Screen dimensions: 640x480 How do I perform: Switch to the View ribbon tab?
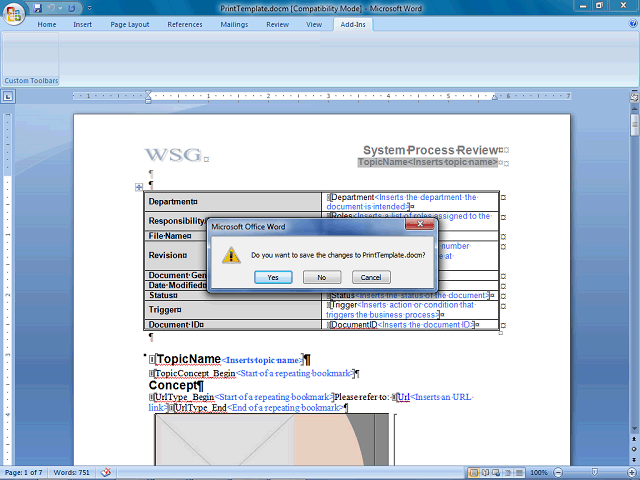pos(314,24)
